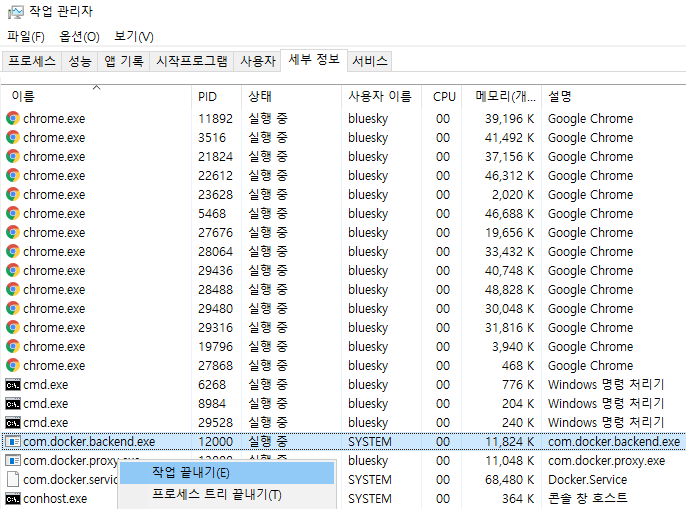Screen dimensions: 687x509
Task: Click Chrome icon for PID 22612 row
Action: 13,175
